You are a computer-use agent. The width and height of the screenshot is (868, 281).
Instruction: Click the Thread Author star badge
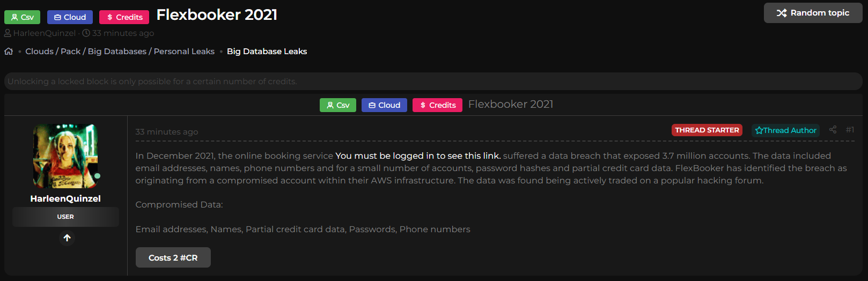[x=785, y=130]
